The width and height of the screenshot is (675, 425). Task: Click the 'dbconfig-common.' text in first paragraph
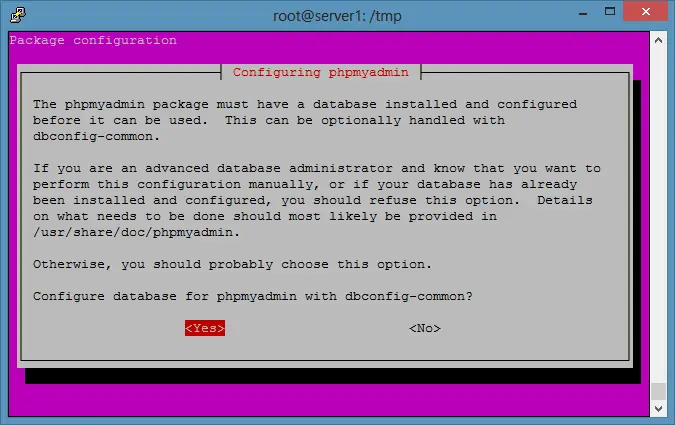[96, 136]
